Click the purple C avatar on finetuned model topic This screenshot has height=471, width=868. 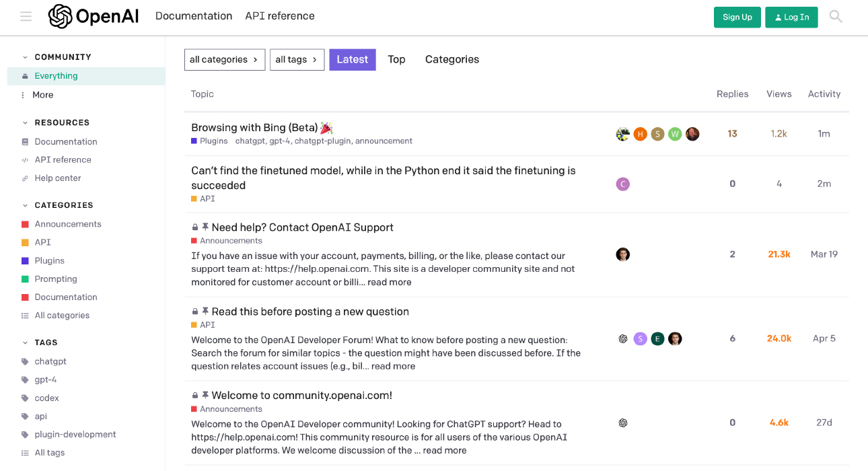coord(622,184)
